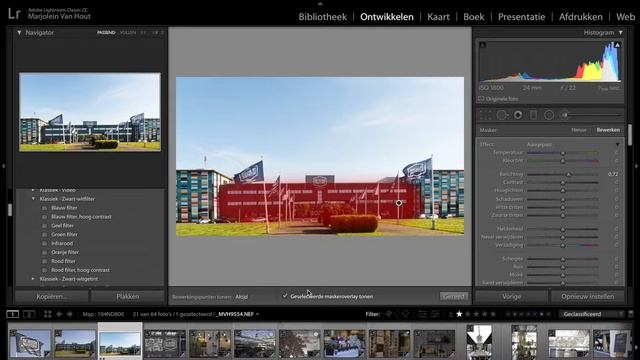Viewport: 640px width, 360px height.
Task: Filter by one star rating
Action: (x=459, y=314)
